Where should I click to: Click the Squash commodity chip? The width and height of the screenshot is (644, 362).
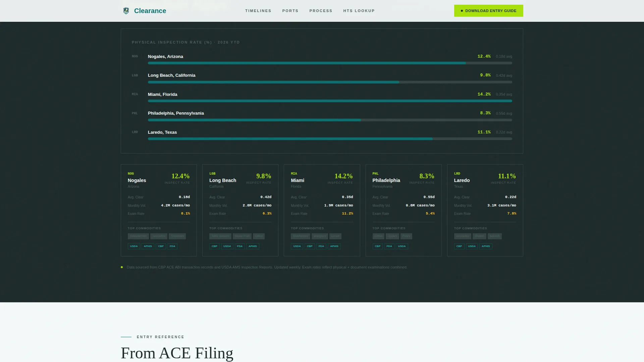[x=495, y=236]
